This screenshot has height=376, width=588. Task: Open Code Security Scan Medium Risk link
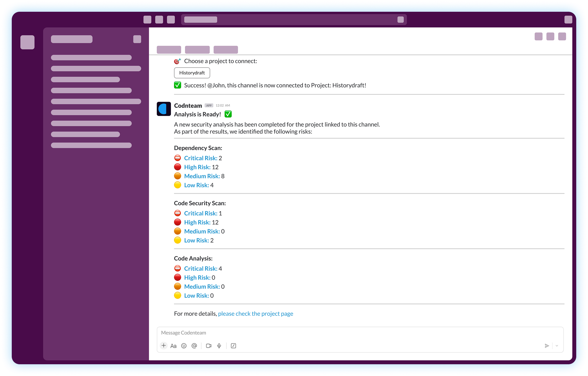[x=202, y=231]
